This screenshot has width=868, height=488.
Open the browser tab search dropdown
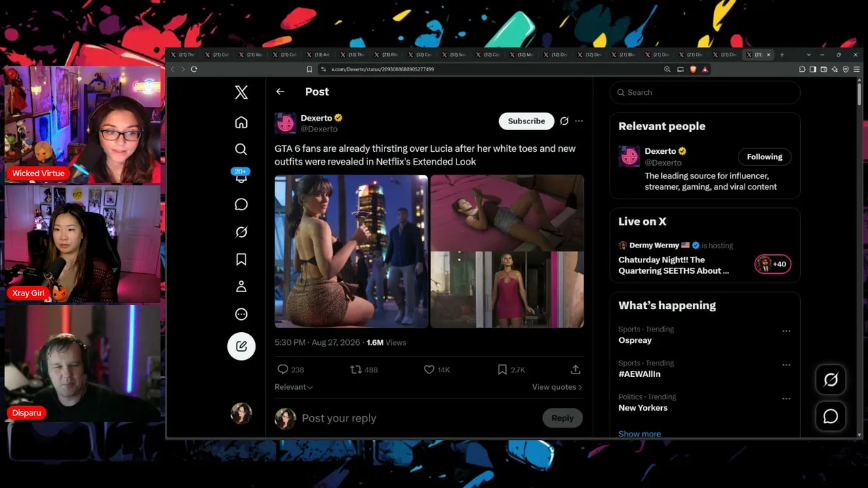point(808,55)
